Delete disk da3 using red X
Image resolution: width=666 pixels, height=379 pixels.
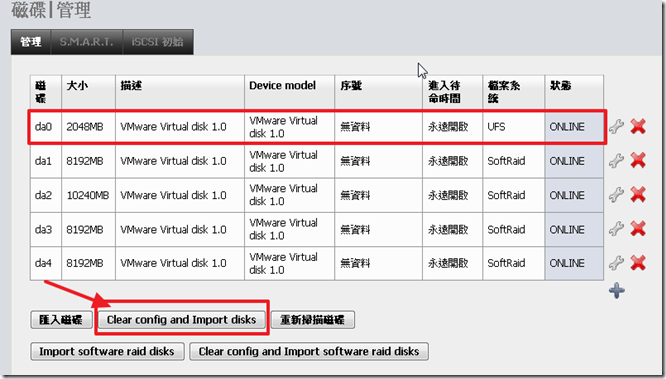pos(638,229)
